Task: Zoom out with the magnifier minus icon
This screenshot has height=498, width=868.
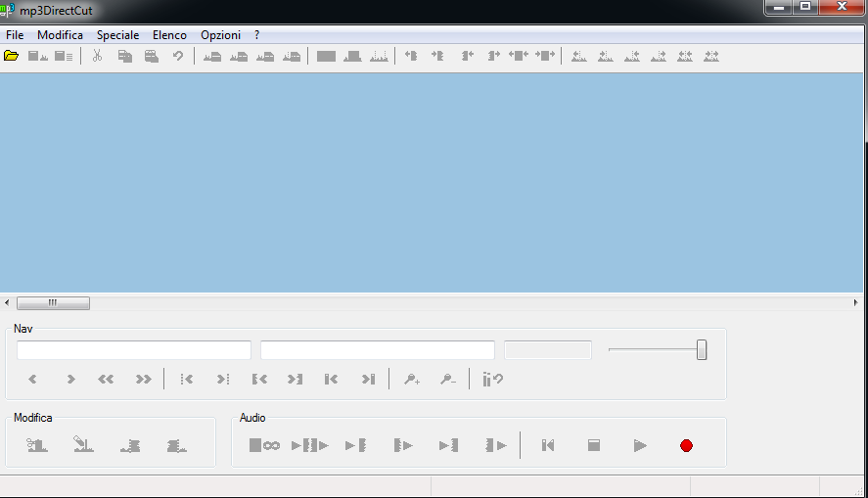Action: [x=448, y=379]
